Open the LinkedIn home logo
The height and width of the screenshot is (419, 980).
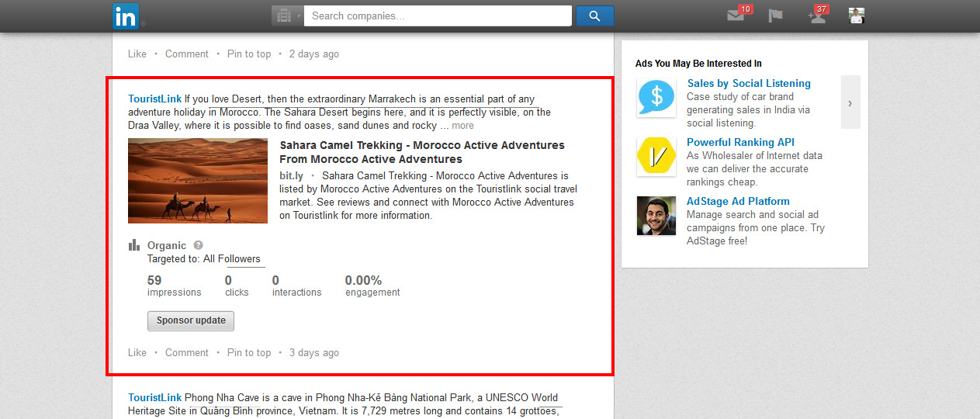coord(126,16)
